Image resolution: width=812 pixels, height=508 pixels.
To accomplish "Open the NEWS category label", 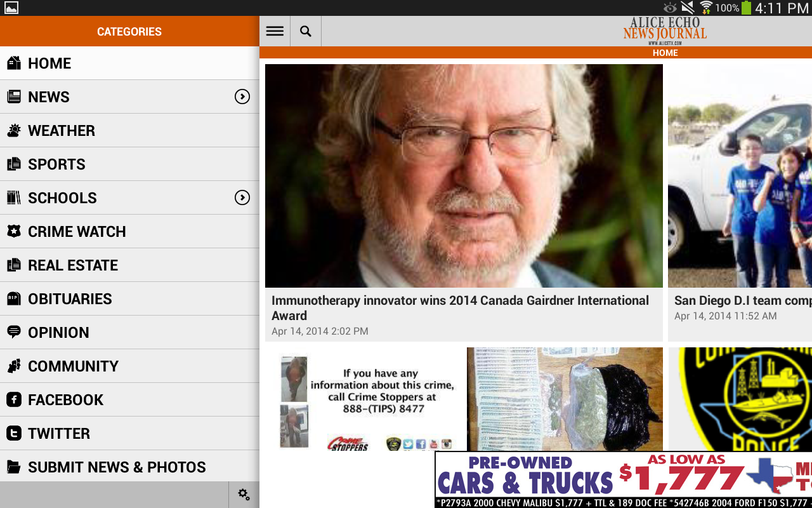I will pyautogui.click(x=49, y=97).
